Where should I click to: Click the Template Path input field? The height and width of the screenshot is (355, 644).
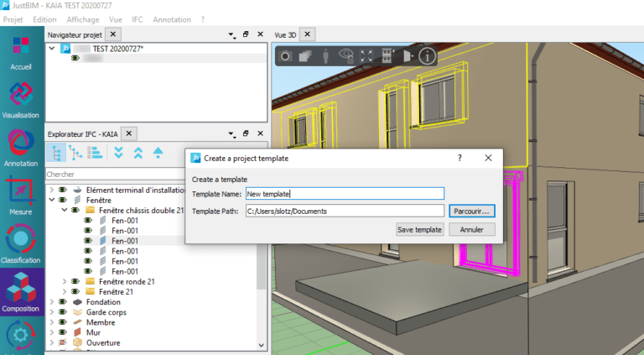[345, 211]
